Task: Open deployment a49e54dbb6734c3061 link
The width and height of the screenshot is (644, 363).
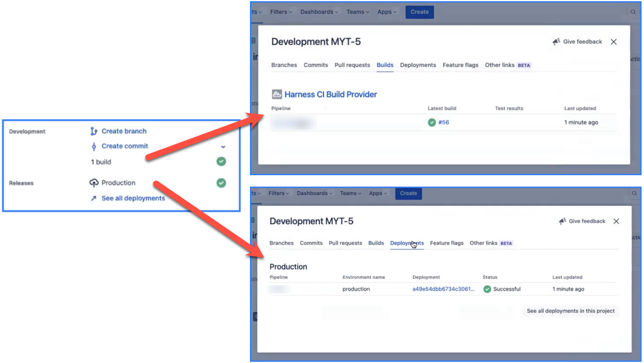Action: (x=443, y=289)
